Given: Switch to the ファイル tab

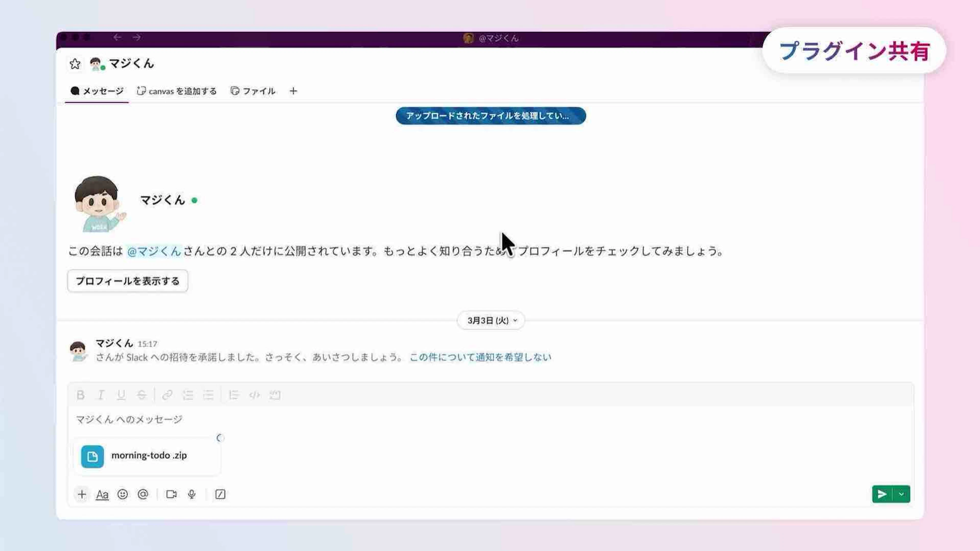Looking at the screenshot, I should point(253,91).
